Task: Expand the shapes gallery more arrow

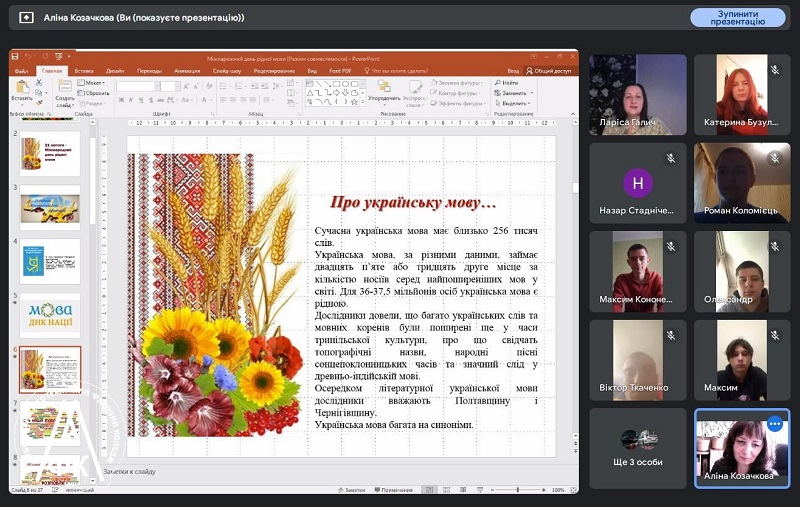Action: (363, 102)
